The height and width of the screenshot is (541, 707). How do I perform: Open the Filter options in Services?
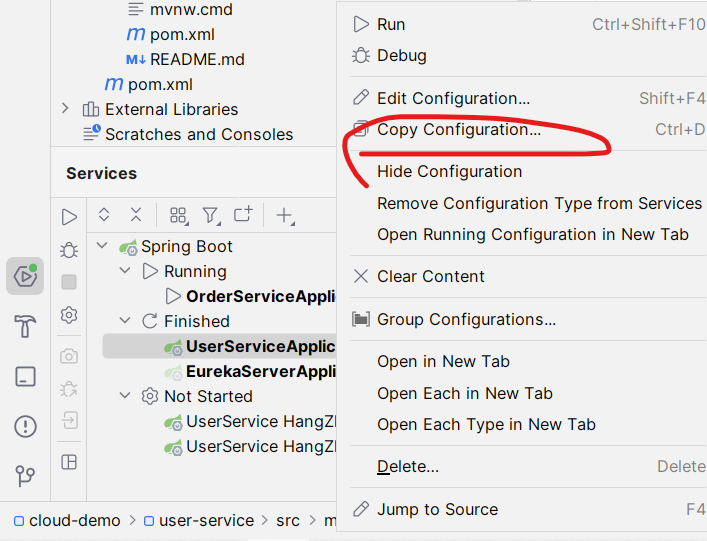(x=210, y=215)
